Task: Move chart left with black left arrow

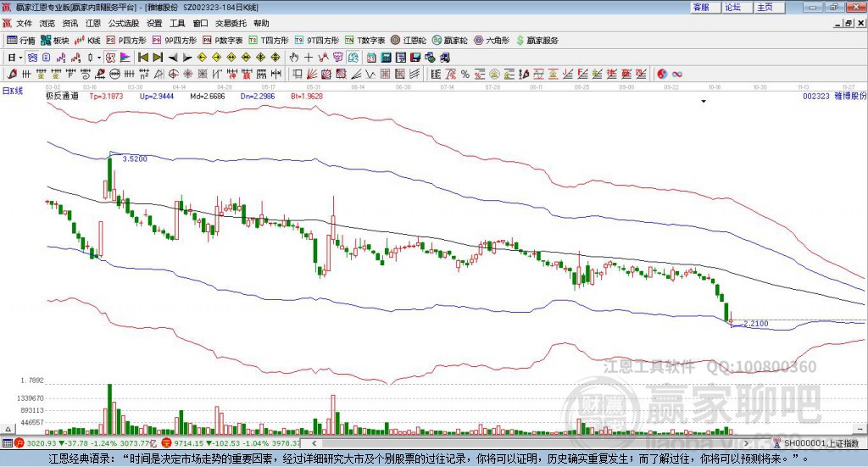Action: click(x=173, y=58)
